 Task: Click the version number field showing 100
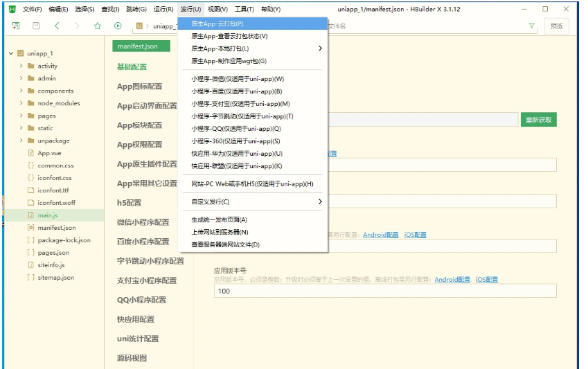385,291
